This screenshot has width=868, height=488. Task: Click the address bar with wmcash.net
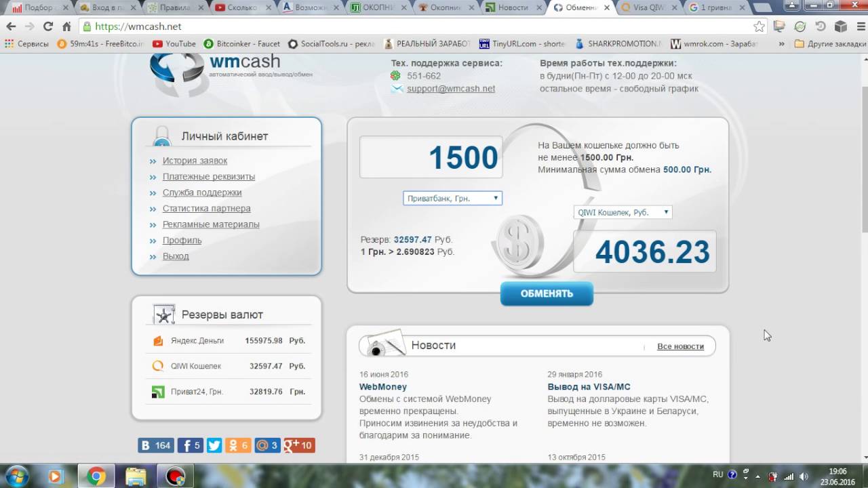[414, 26]
